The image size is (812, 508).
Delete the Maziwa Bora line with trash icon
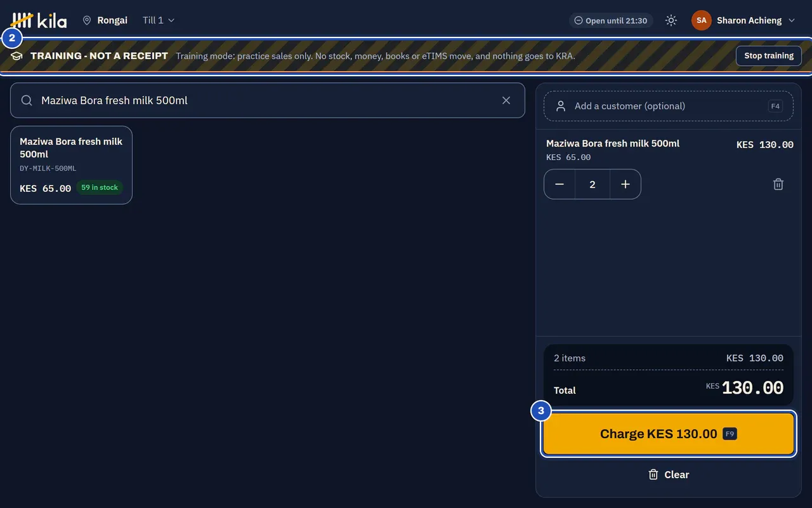point(778,184)
